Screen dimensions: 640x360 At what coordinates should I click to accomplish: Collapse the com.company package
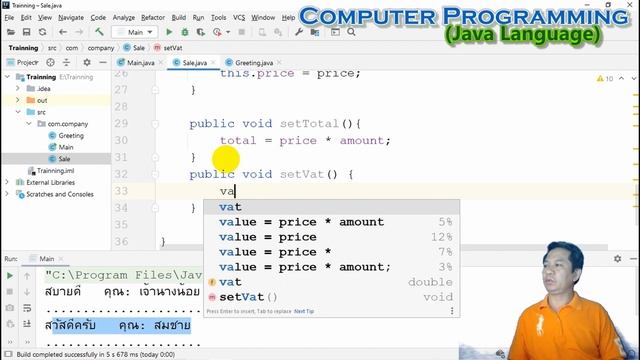coord(29,123)
